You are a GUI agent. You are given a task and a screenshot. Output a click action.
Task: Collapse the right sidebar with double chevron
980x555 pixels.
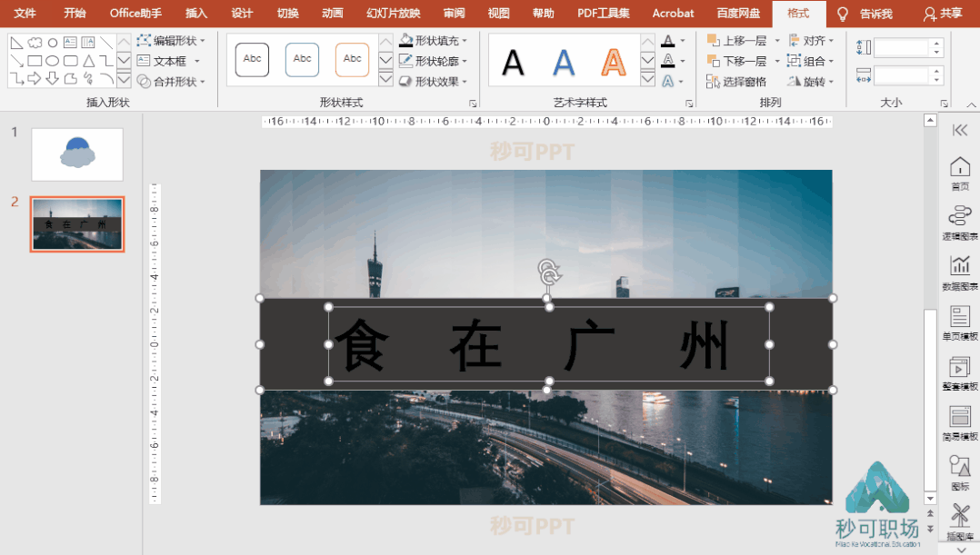pos(959,131)
